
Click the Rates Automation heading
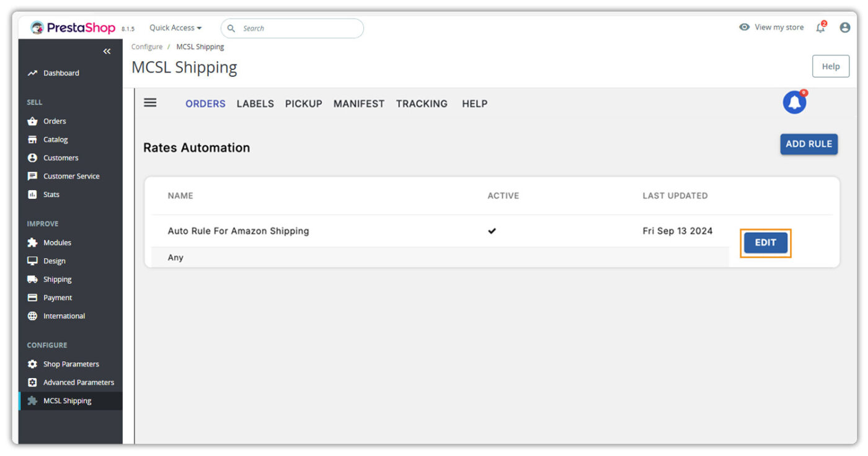click(197, 147)
